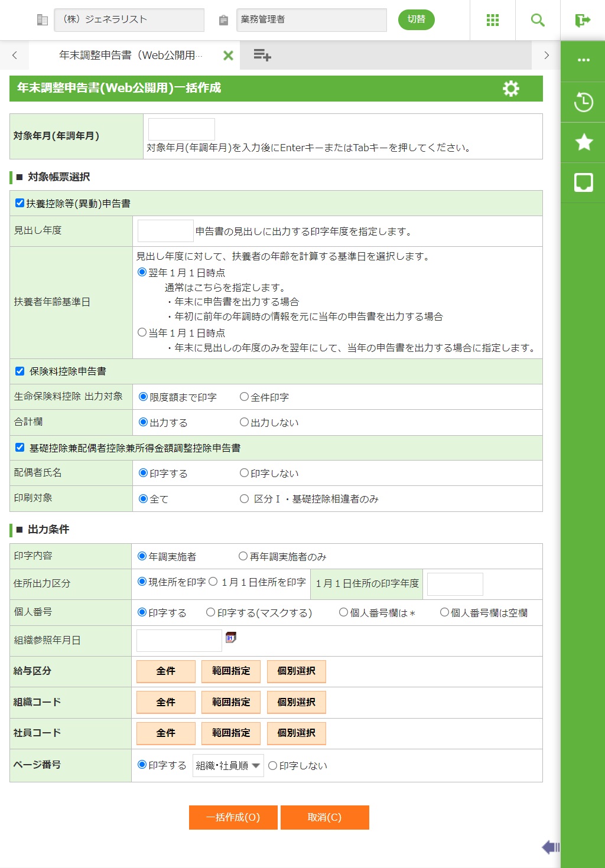Uncheck 保険料控除申告書 checkbox
The width and height of the screenshot is (605, 868).
coord(20,371)
